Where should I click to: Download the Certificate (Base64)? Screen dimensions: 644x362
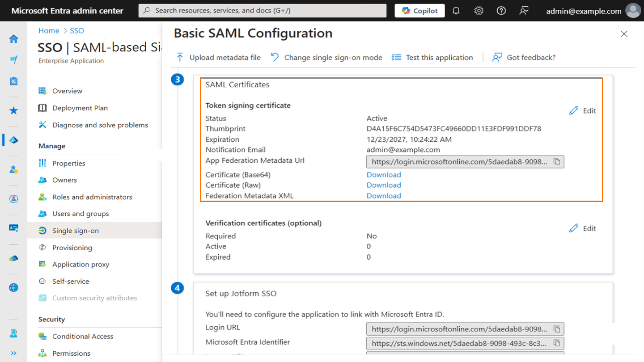point(384,174)
